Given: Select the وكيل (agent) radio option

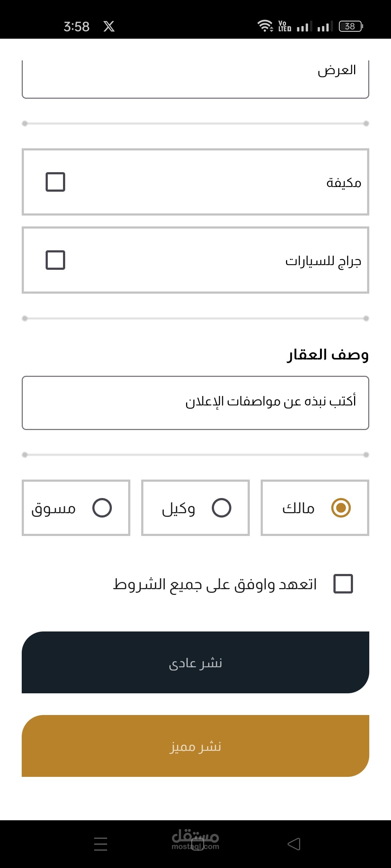Looking at the screenshot, I should click(221, 508).
